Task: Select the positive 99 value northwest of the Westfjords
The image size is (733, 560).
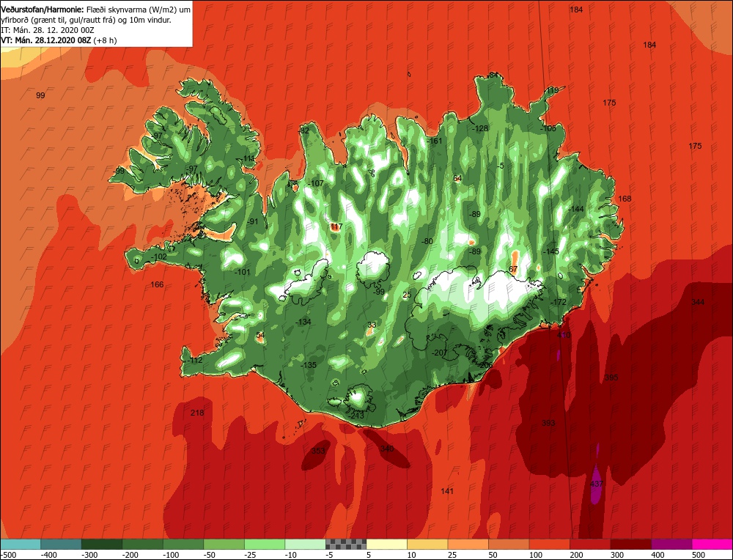Action: pos(40,95)
